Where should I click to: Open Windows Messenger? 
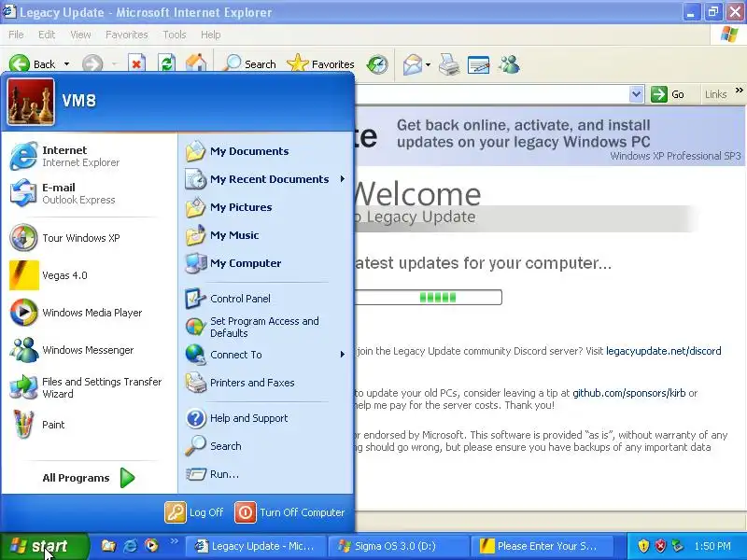coord(89,350)
